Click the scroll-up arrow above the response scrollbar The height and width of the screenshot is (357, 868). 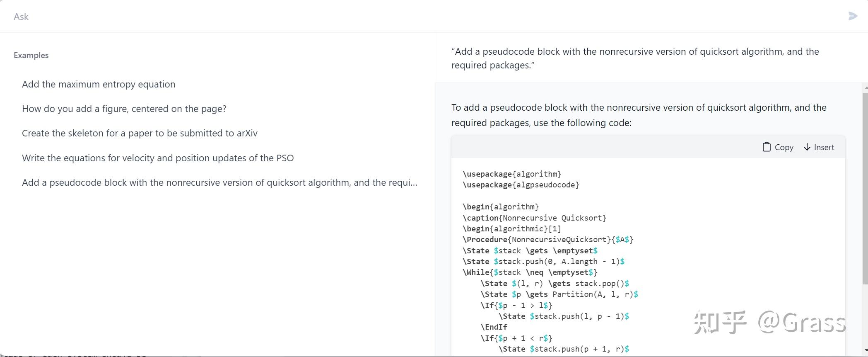[865, 87]
